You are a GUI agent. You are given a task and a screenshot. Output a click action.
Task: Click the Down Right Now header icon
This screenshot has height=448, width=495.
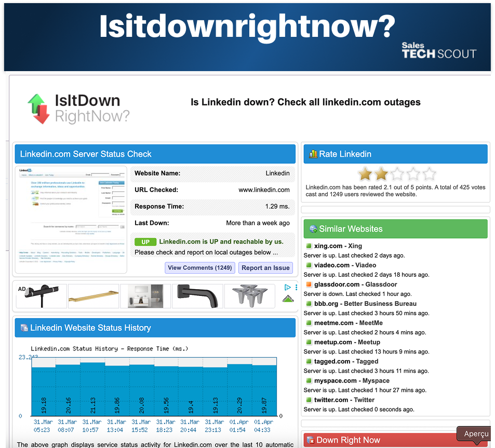311,440
